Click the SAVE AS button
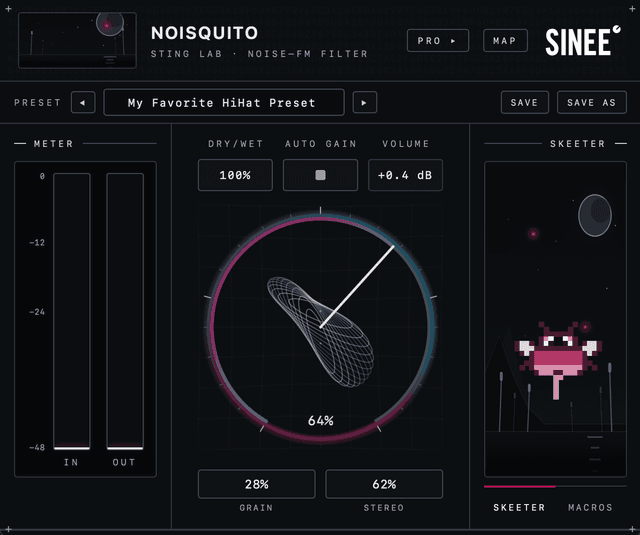This screenshot has width=640, height=535. pyautogui.click(x=591, y=102)
